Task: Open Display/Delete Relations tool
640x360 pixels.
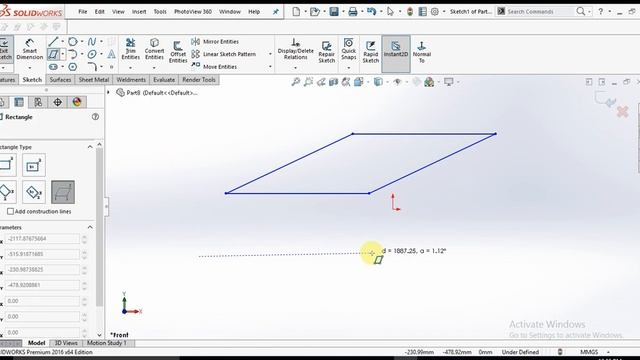Action: point(296,49)
